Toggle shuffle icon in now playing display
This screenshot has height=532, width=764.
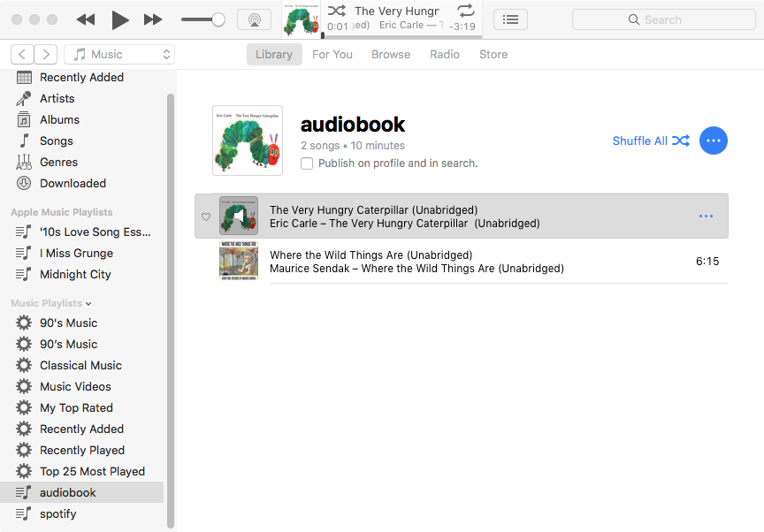337,11
